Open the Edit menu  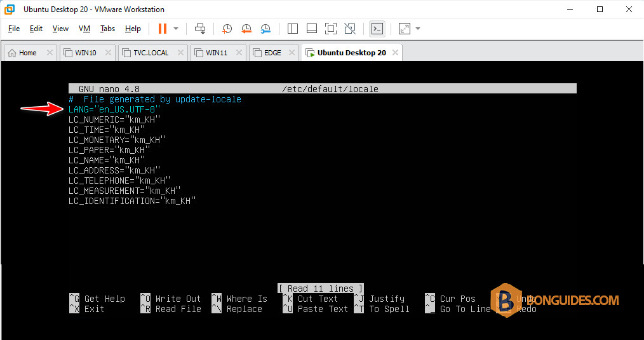(36, 29)
